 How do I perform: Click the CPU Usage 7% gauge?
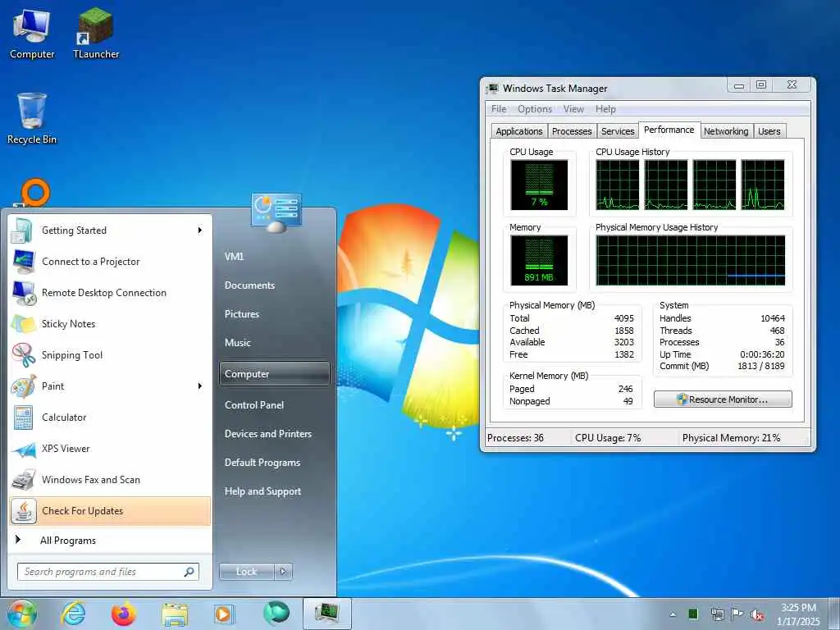539,185
